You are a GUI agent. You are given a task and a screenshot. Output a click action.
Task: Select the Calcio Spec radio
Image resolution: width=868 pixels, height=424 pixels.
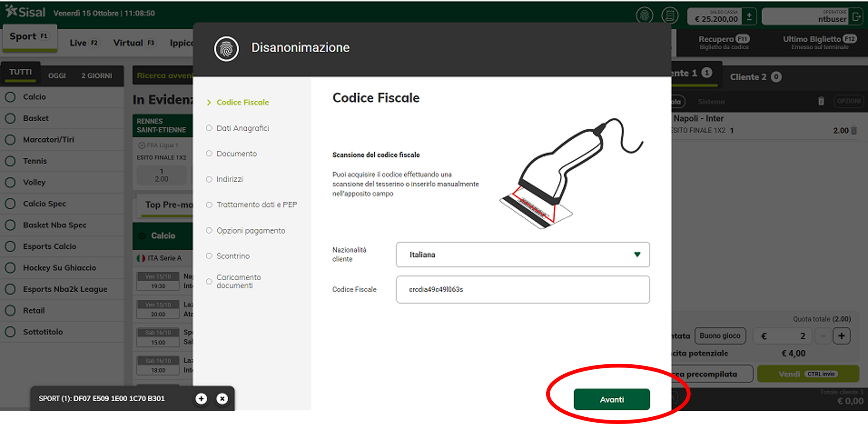[10, 203]
